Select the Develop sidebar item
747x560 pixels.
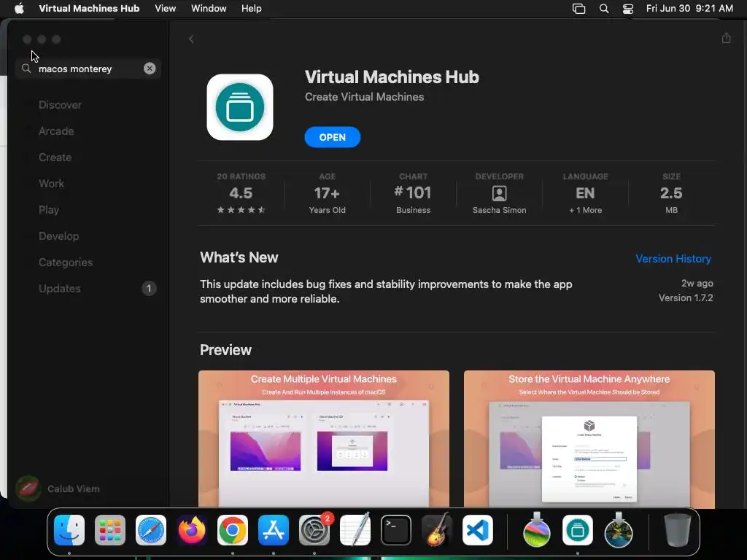(x=58, y=236)
